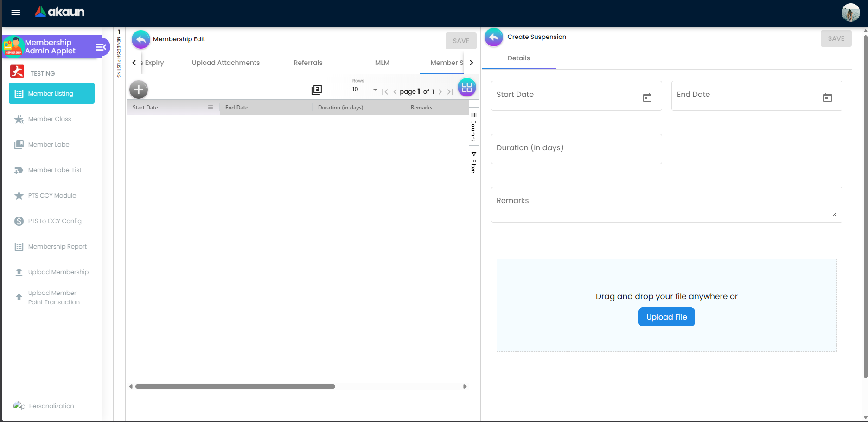
Task: Click the right scroll arrow of the table scrollbar
Action: [x=465, y=386]
